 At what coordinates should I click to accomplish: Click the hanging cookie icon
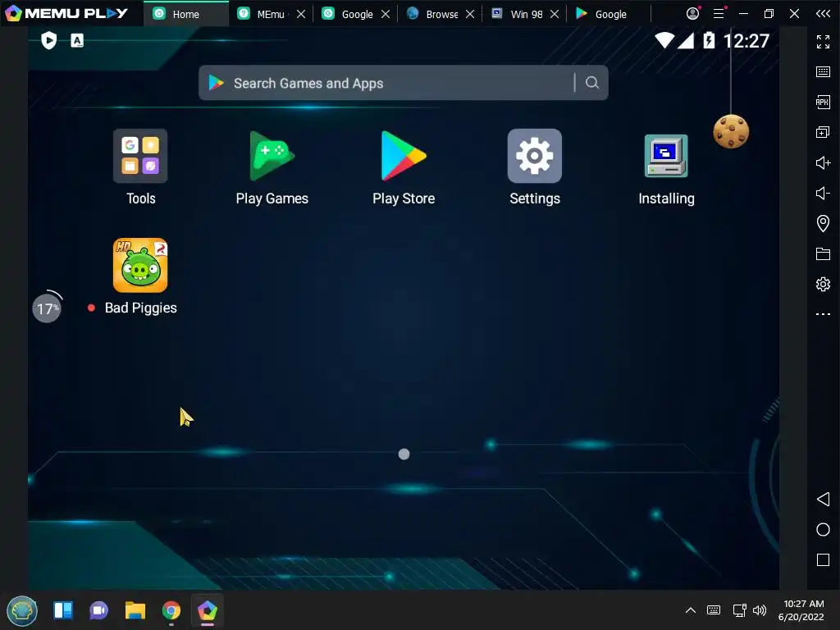(731, 131)
